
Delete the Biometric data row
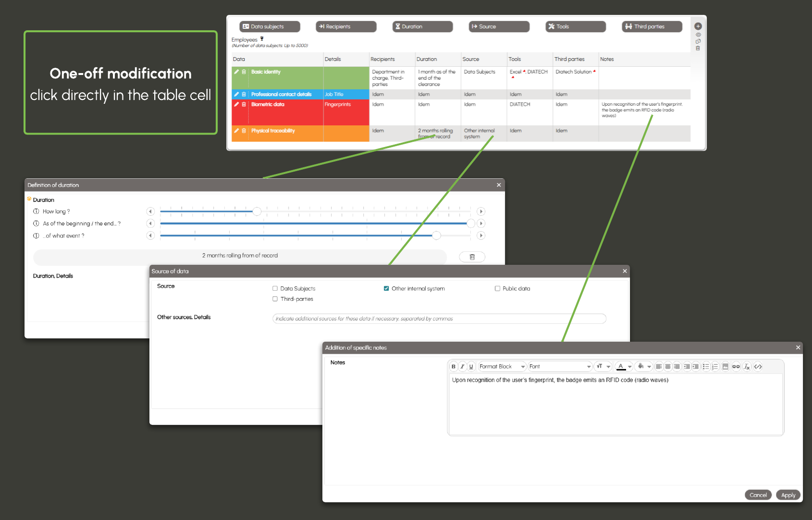tap(244, 104)
